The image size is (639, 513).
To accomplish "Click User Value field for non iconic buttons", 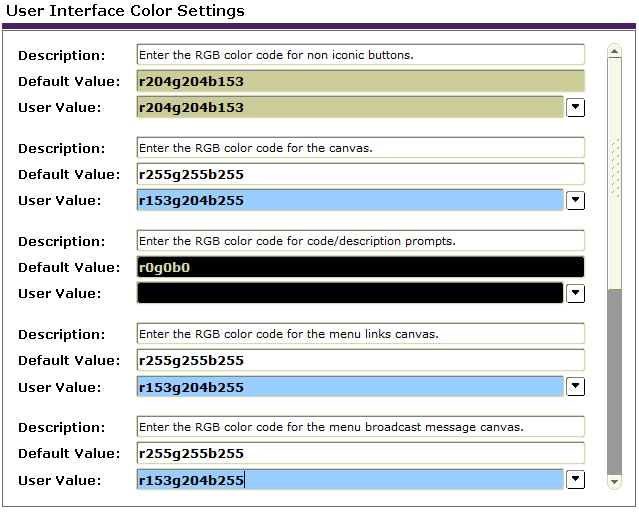I will [x=350, y=108].
